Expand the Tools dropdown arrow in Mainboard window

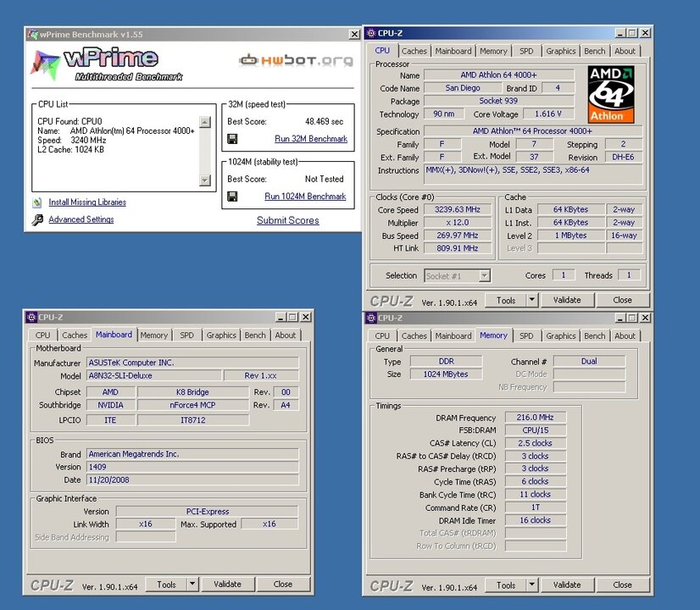(192, 584)
